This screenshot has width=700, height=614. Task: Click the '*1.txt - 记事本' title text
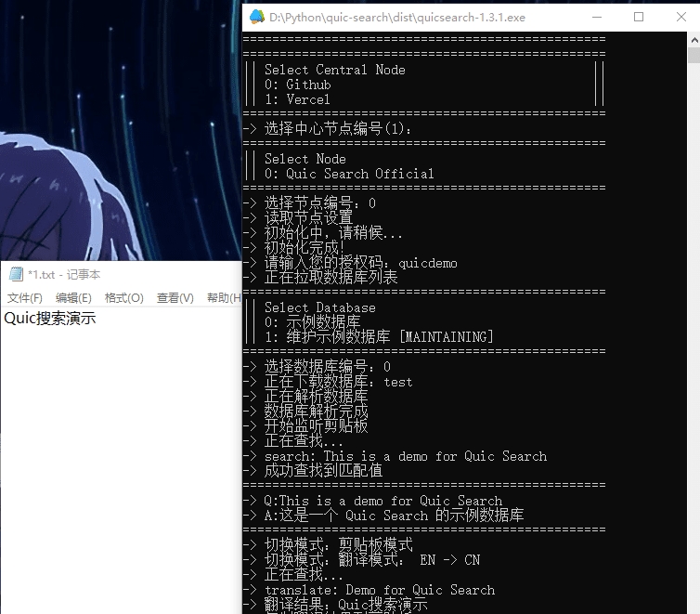64,274
